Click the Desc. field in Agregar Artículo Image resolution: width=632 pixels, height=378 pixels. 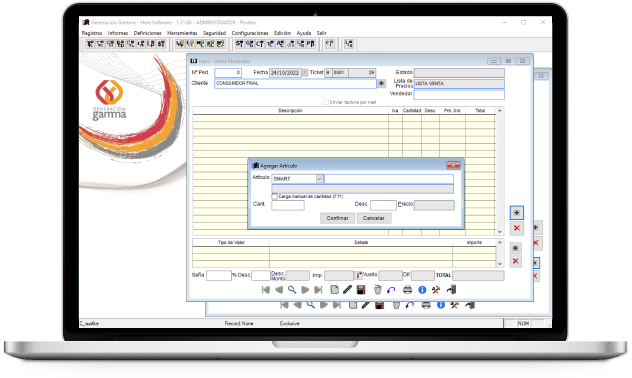[x=383, y=205]
